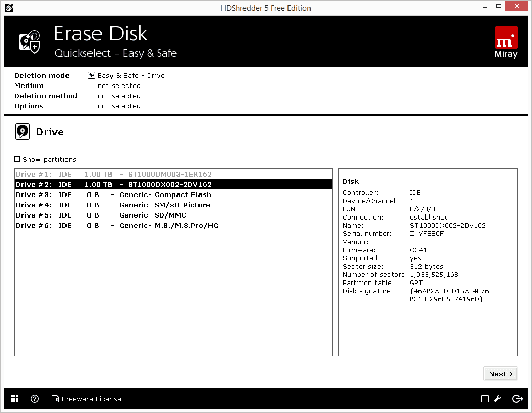Choose Drive #4 Generic- SM/xD-Picture
The image size is (532, 413).
click(113, 205)
